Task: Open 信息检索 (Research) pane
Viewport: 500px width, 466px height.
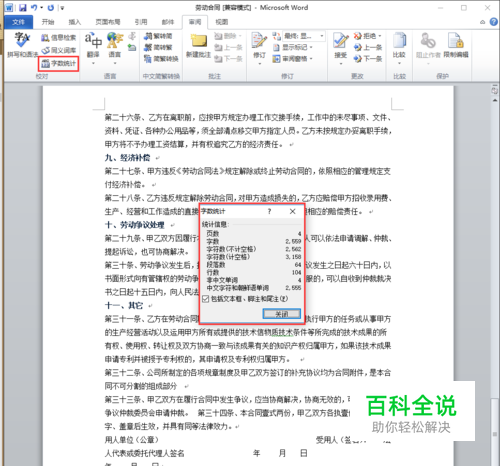Action: (x=59, y=38)
